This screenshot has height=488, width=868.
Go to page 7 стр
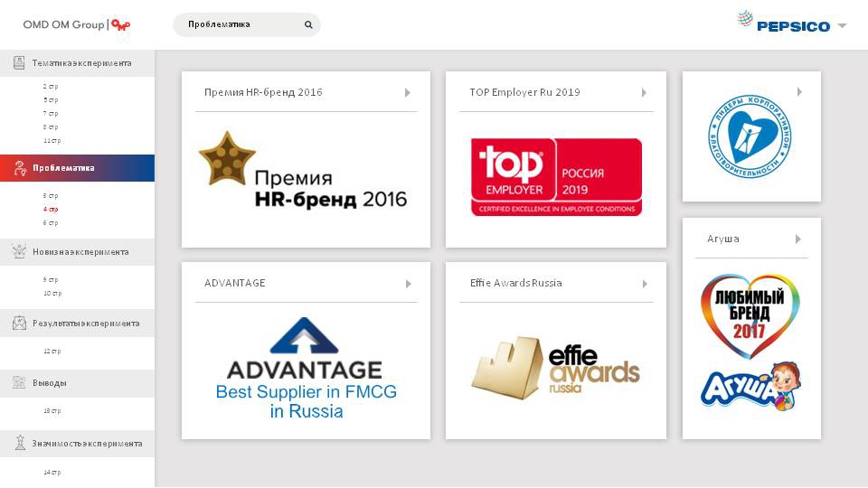(x=51, y=114)
